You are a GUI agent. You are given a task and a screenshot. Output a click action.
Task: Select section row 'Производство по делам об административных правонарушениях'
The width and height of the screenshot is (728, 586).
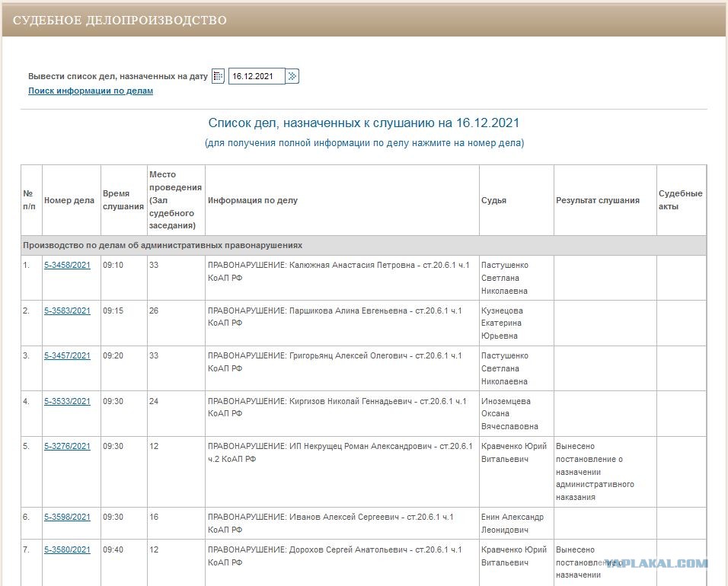(x=363, y=245)
